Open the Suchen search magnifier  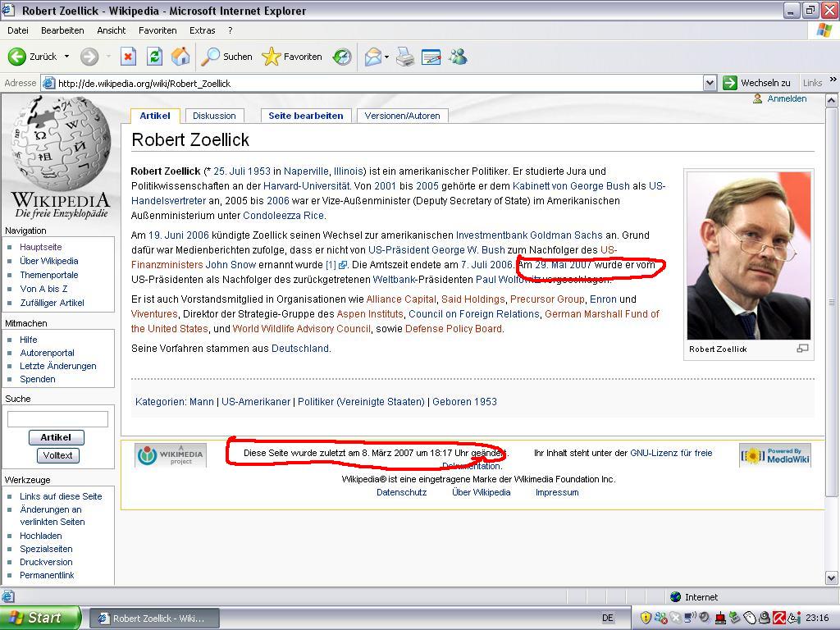point(212,57)
